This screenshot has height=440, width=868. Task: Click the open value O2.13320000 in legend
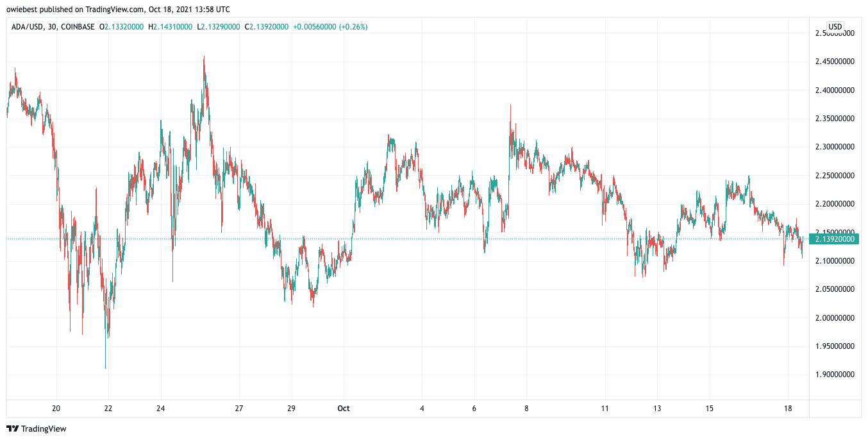coord(123,27)
